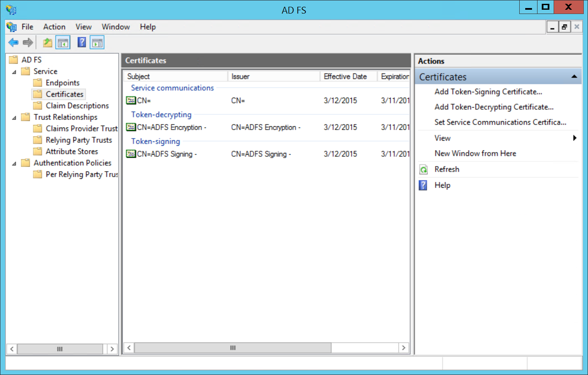The image size is (588, 375).
Task: Click the Help icon in Actions pane
Action: (x=423, y=185)
